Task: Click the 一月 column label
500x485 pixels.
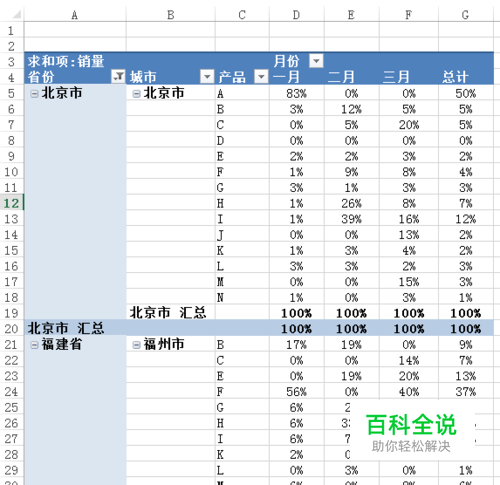Action: 286,77
